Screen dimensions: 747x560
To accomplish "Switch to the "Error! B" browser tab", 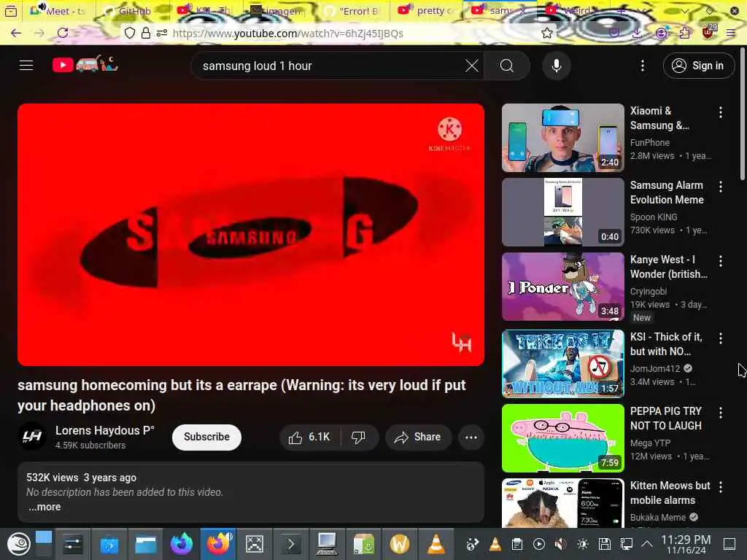I will (x=352, y=10).
